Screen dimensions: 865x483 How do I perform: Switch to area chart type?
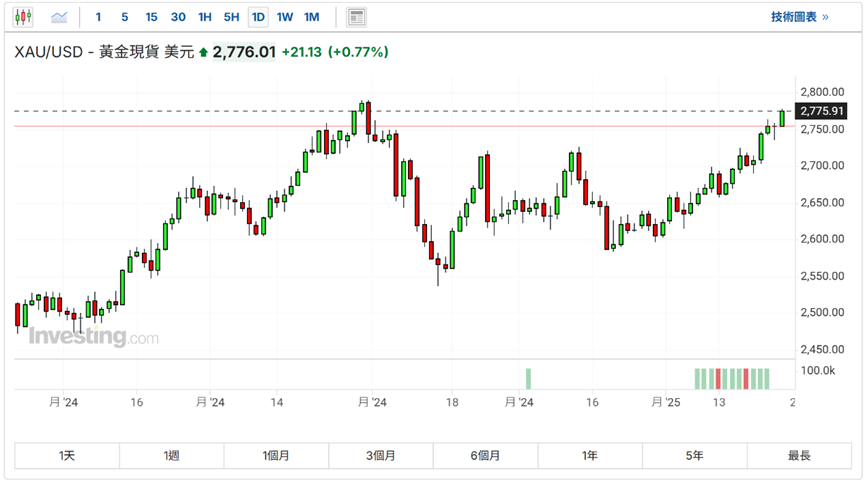(x=60, y=17)
